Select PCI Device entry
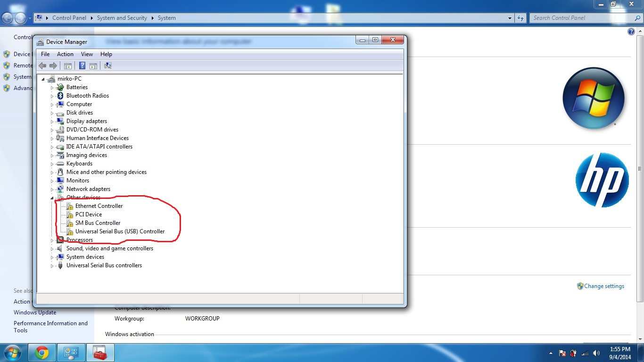 click(89, 214)
